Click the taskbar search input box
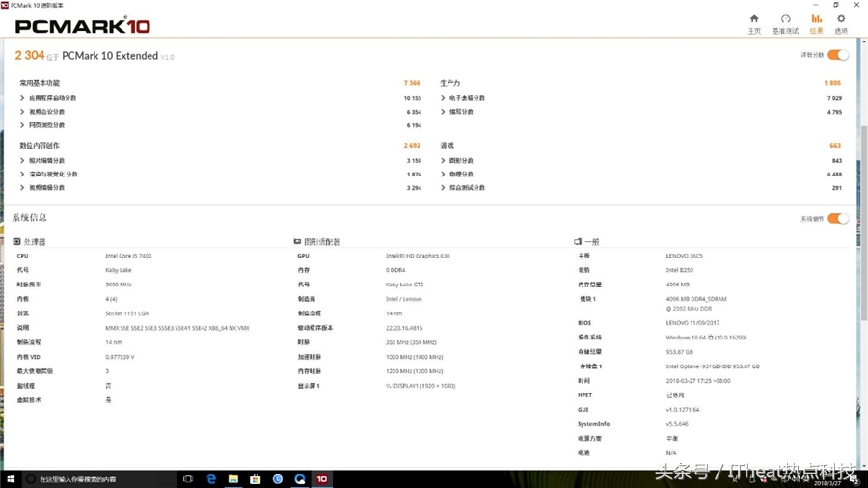 (96, 478)
